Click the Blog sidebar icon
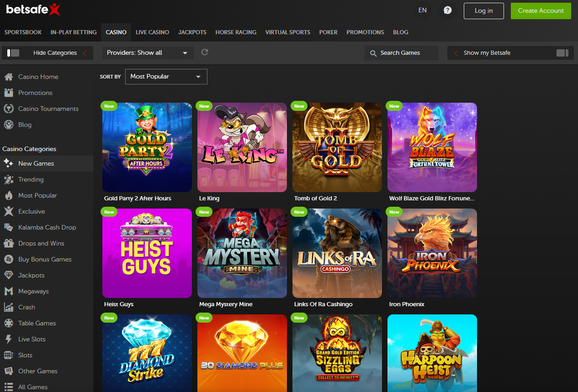578x392 pixels. point(8,125)
